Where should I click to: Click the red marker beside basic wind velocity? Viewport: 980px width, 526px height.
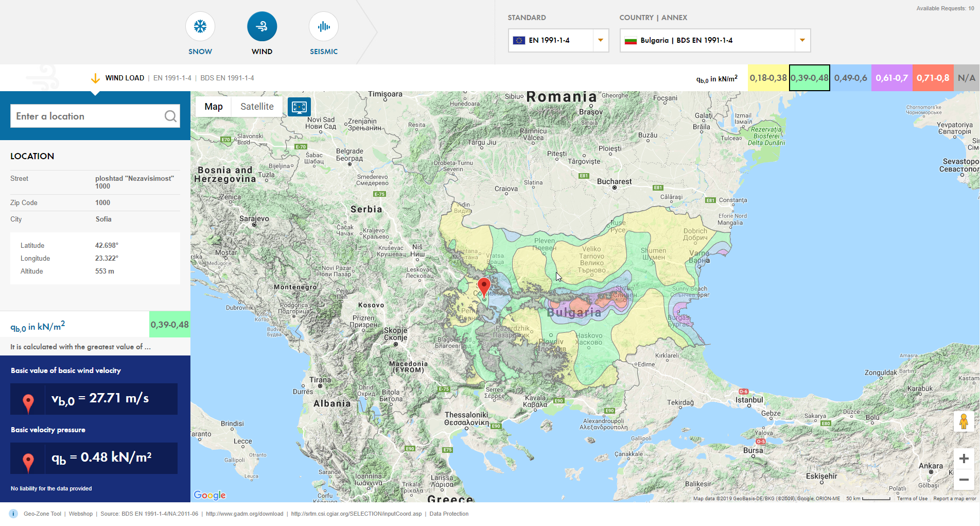pos(28,399)
